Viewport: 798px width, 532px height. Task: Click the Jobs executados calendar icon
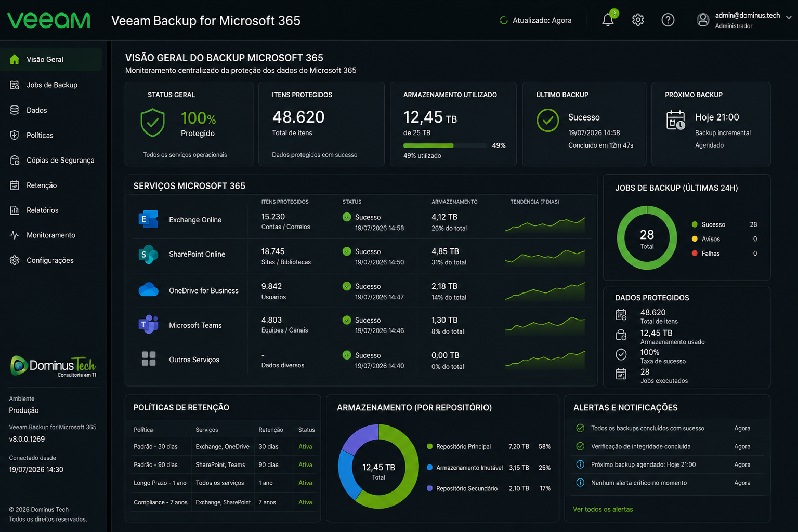[621, 374]
